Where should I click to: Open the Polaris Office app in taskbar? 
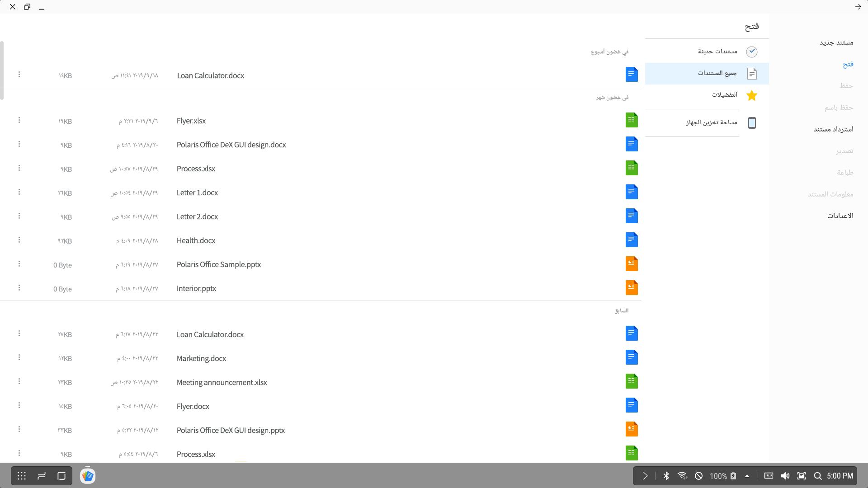click(x=88, y=476)
